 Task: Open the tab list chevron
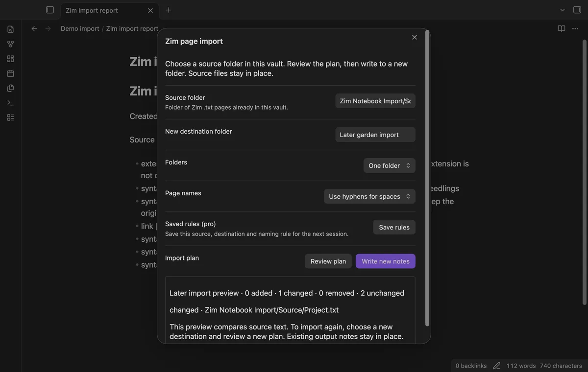coord(563,10)
